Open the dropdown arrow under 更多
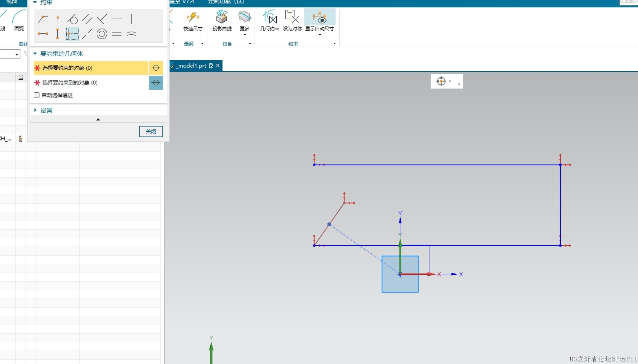The width and height of the screenshot is (638, 364). [x=245, y=35]
